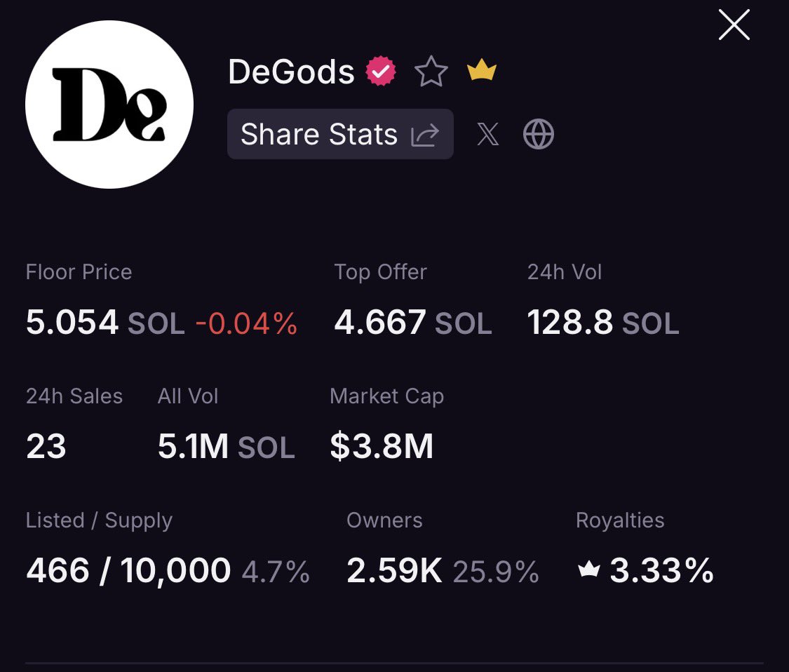The width and height of the screenshot is (789, 672).
Task: Close the collection stats panel
Action: (x=734, y=25)
